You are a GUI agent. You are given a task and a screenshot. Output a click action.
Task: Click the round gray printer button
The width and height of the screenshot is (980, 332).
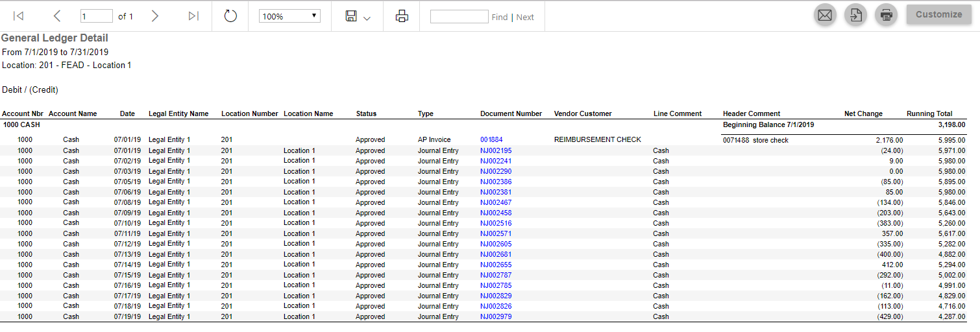(886, 15)
